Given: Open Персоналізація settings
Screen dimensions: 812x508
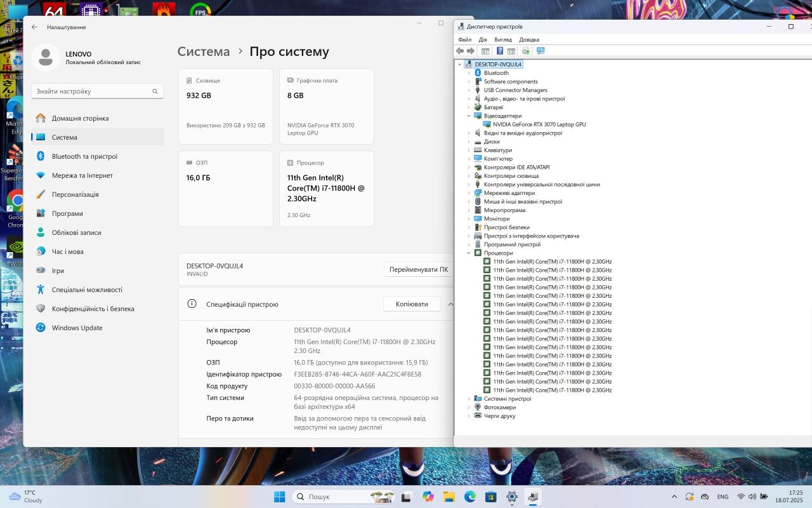Looking at the screenshot, I should pyautogui.click(x=98, y=194).
